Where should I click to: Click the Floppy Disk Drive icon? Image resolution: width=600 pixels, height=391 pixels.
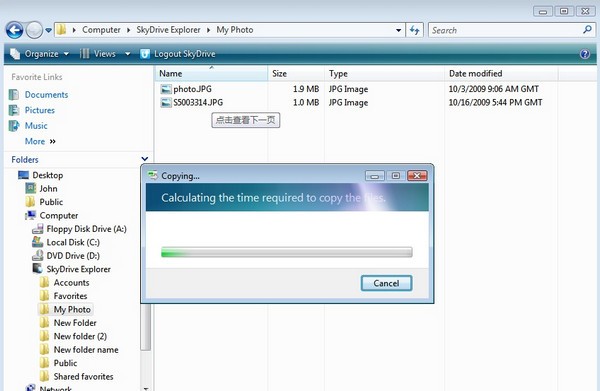pyautogui.click(x=38, y=229)
